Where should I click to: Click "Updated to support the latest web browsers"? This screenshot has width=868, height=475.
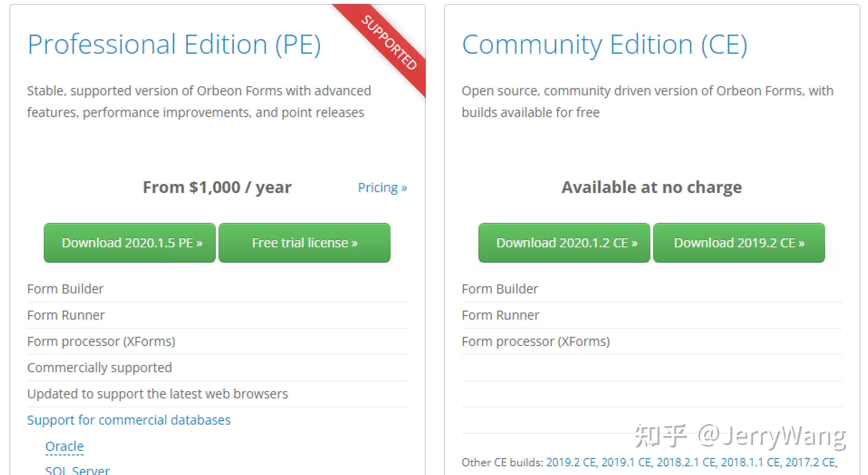coord(157,394)
